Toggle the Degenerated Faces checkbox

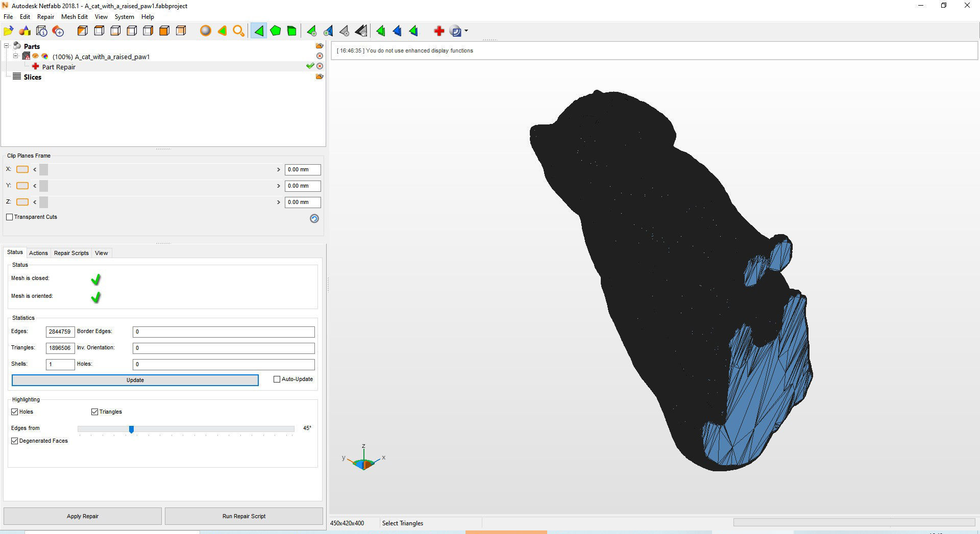tap(15, 441)
